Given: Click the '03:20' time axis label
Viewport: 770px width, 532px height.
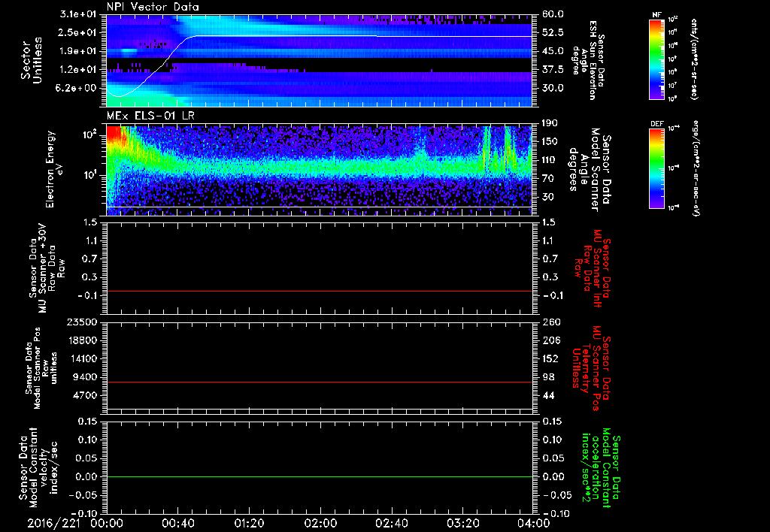Looking at the screenshot, I should point(462,523).
